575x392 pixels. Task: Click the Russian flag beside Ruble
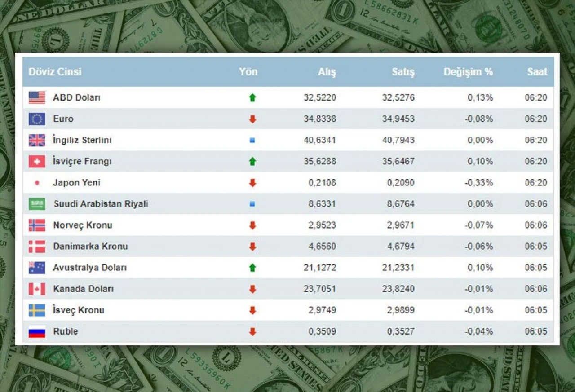click(37, 332)
